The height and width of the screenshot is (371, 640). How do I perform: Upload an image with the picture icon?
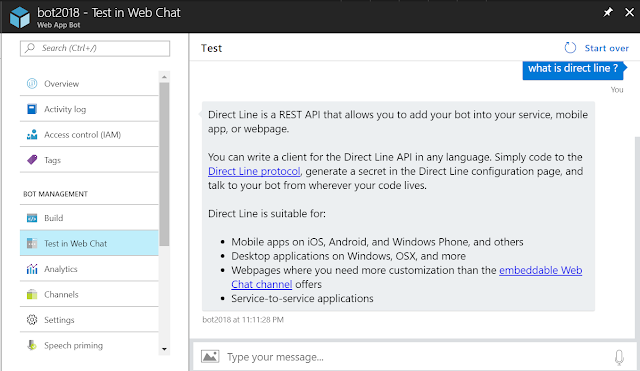[210, 357]
